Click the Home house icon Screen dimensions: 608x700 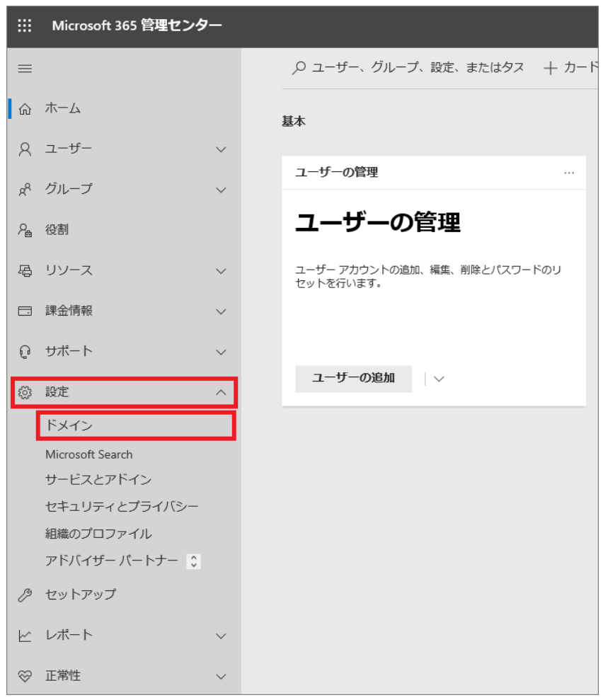[25, 109]
